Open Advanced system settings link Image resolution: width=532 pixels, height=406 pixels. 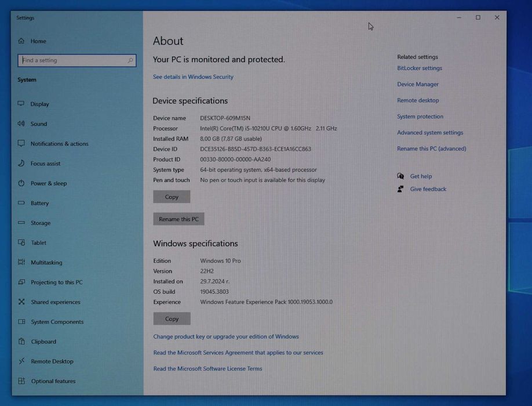pyautogui.click(x=430, y=132)
